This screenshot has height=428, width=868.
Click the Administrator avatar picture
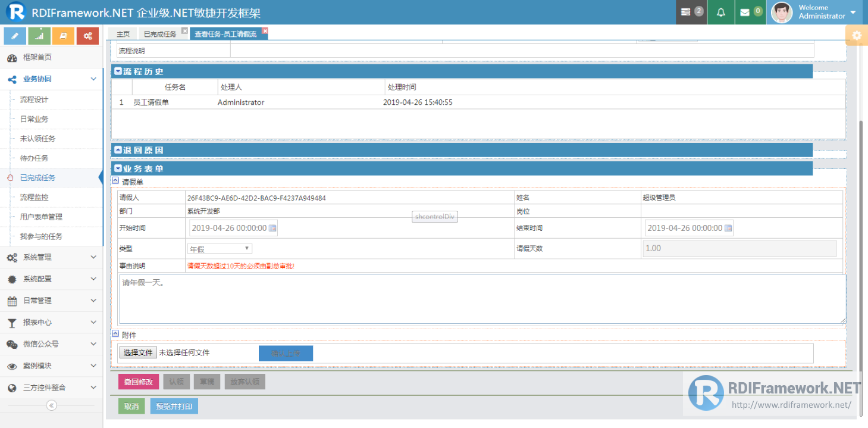tap(782, 12)
